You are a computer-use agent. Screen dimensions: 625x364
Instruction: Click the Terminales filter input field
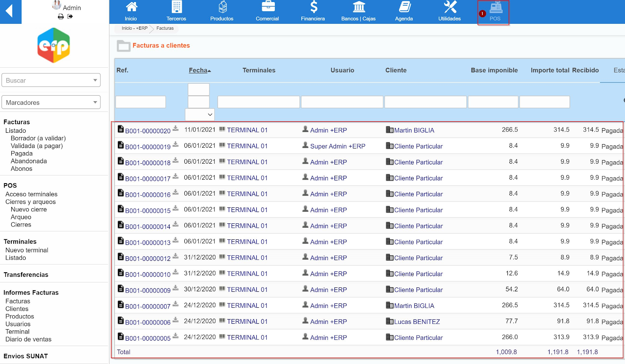click(259, 102)
